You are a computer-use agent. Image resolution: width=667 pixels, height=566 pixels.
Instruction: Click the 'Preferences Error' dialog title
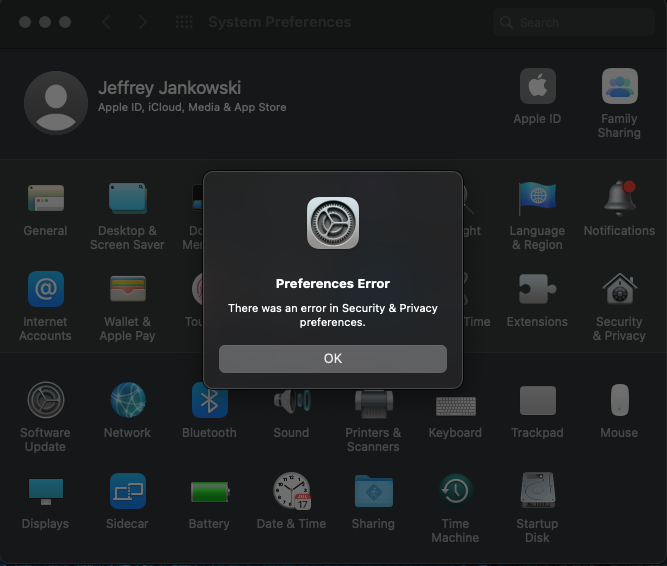333,284
